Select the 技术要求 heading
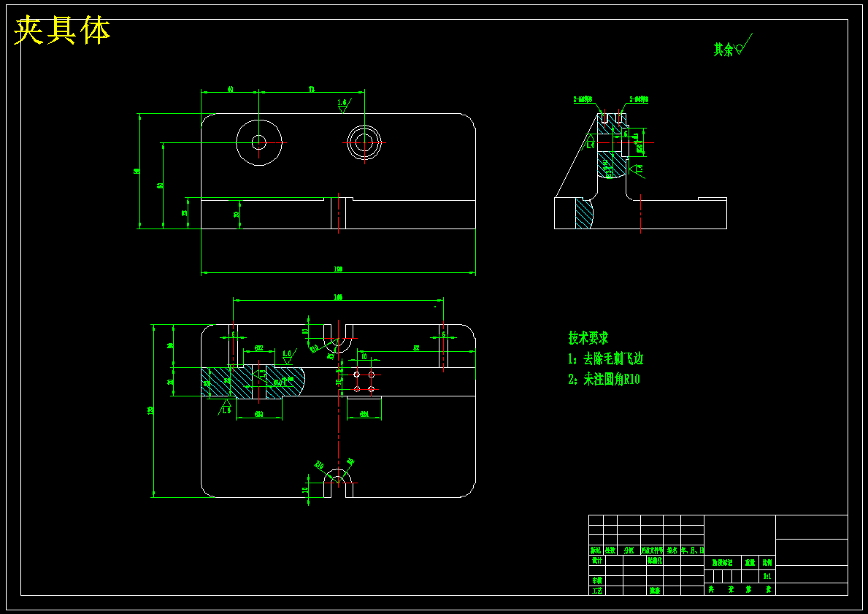The width and height of the screenshot is (868, 614). tap(588, 338)
